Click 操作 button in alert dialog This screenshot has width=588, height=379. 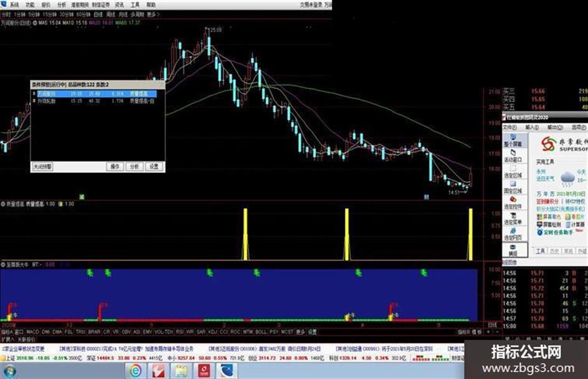[x=114, y=166]
